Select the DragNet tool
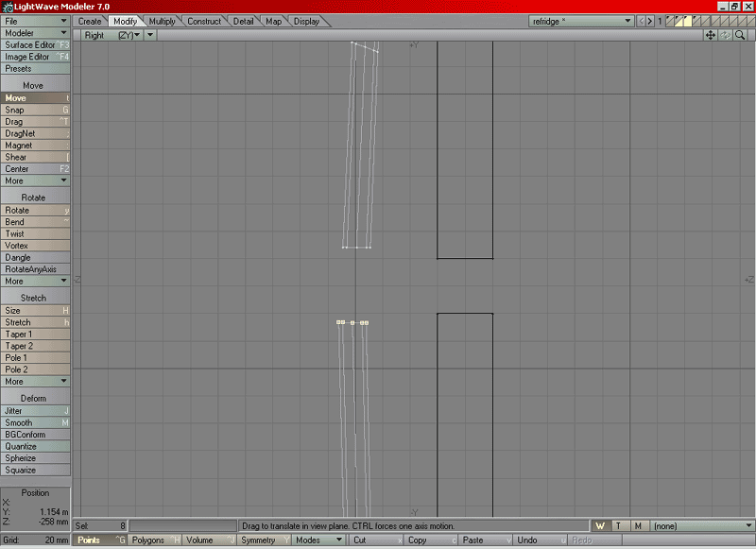Screen dimensions: 756x549 pyautogui.click(x=35, y=133)
